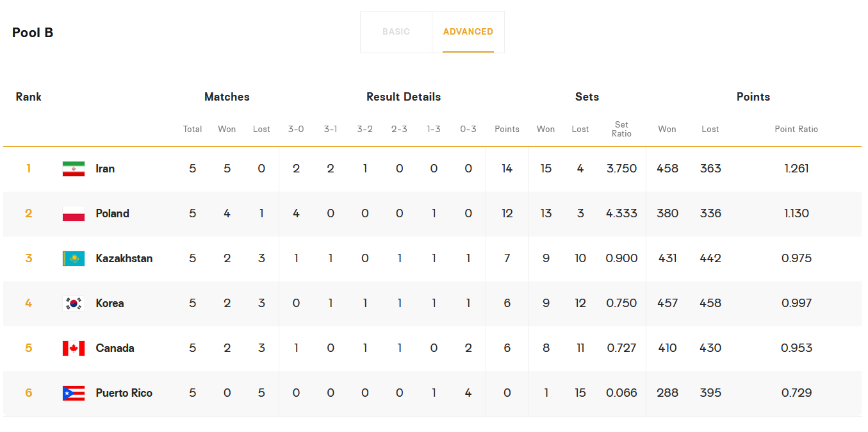Click the Set Ratio column header
Viewport: 868px width, 432px height.
(621, 129)
